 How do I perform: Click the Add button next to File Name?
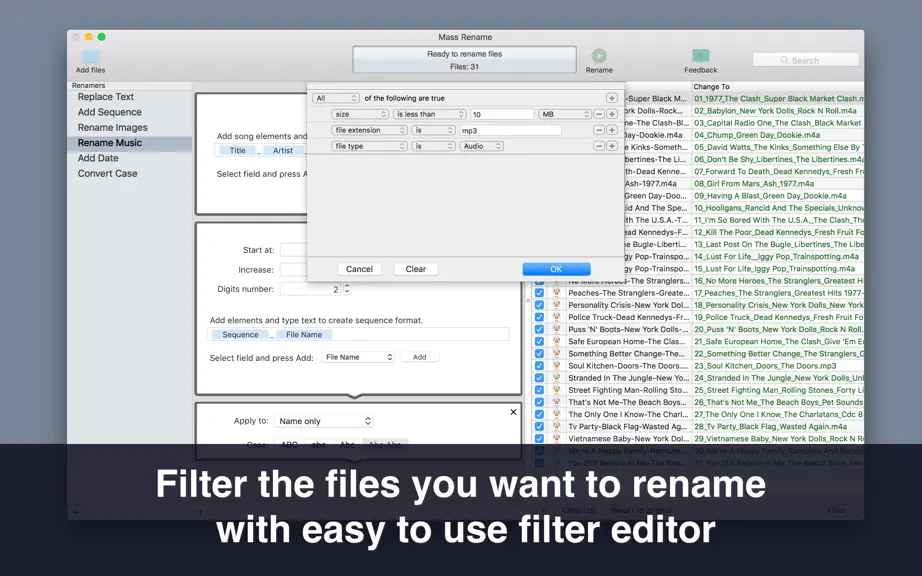pyautogui.click(x=419, y=357)
